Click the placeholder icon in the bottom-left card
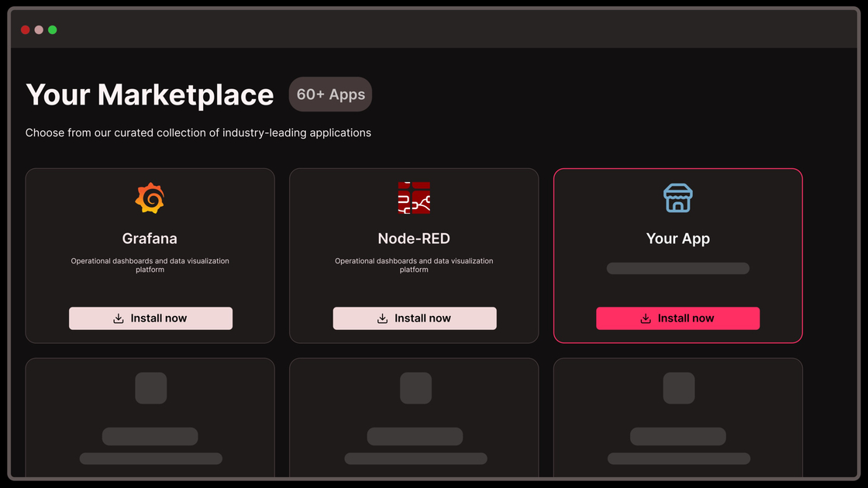868x488 pixels. tap(150, 388)
